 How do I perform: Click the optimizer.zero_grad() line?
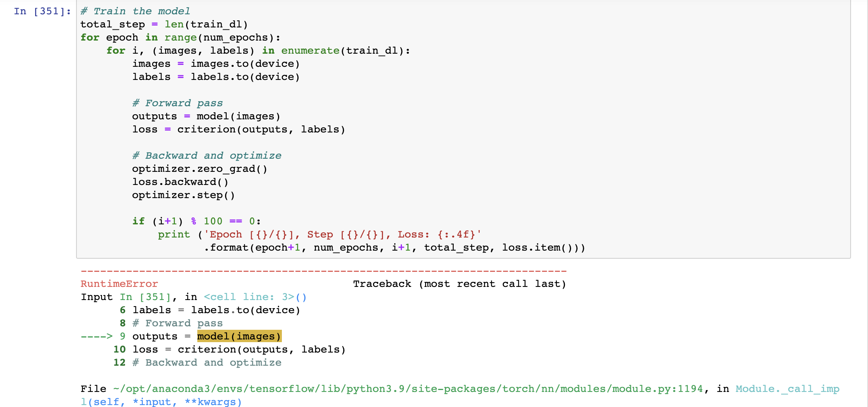199,169
